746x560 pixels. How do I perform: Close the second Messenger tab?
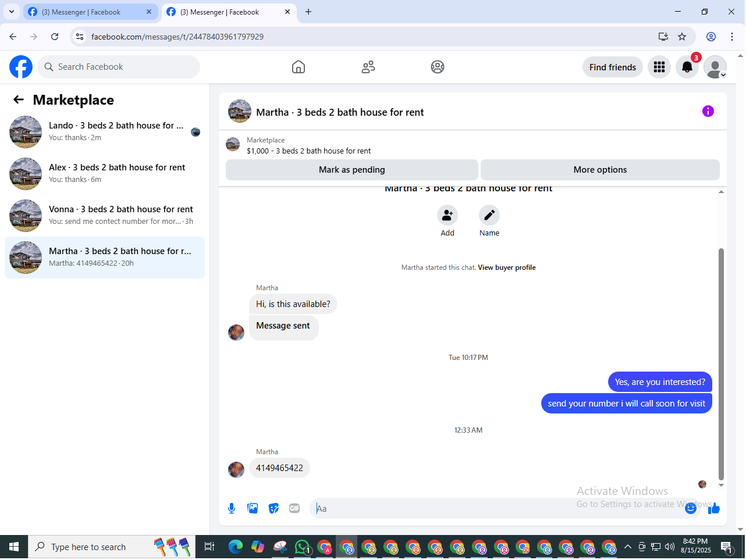point(287,12)
